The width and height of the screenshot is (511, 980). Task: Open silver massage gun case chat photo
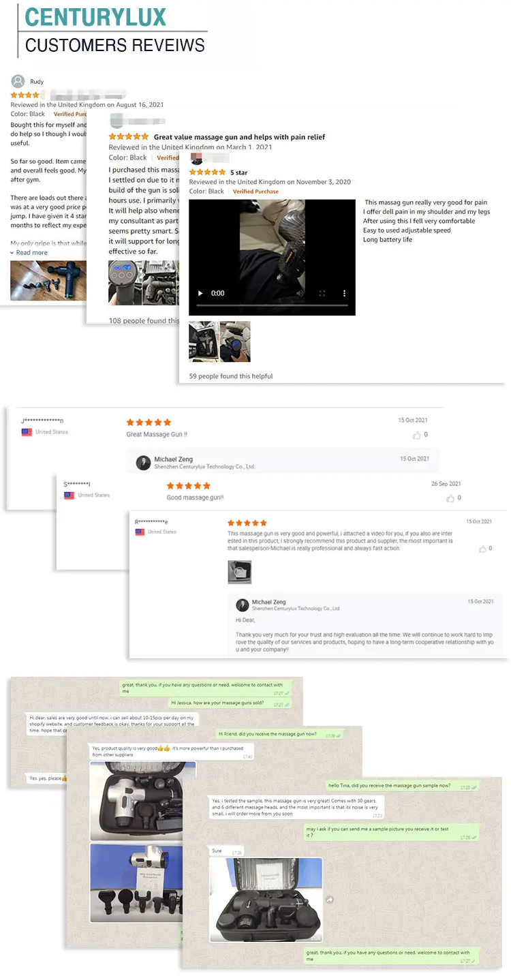click(x=143, y=801)
